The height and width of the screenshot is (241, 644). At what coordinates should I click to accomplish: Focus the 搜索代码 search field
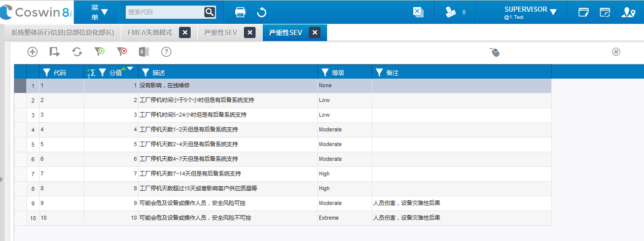(x=164, y=12)
